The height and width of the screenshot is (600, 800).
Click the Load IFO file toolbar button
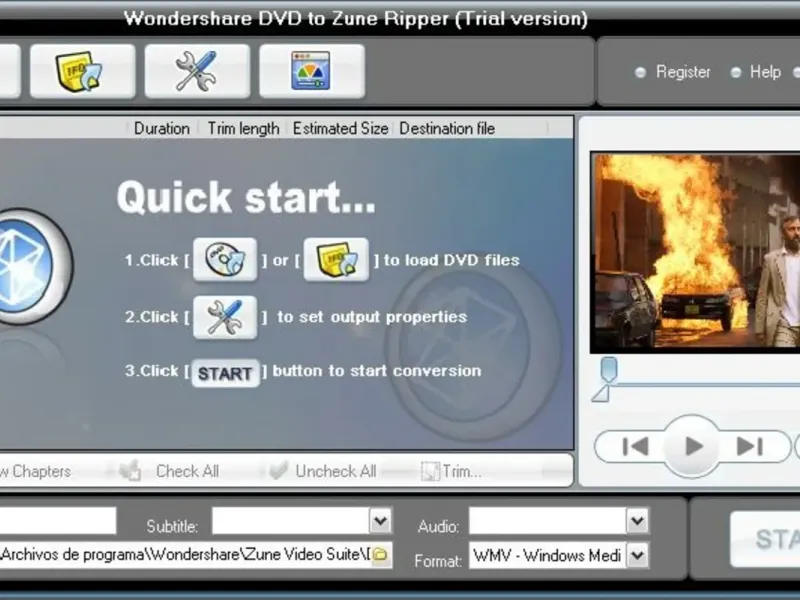pos(83,71)
